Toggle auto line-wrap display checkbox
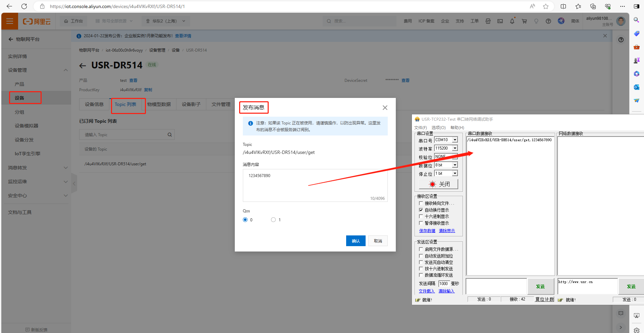Viewport: 644px width, 333px height. pos(421,210)
